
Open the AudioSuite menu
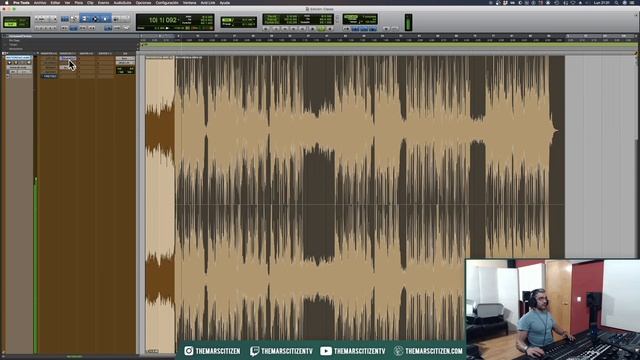coord(122,2)
